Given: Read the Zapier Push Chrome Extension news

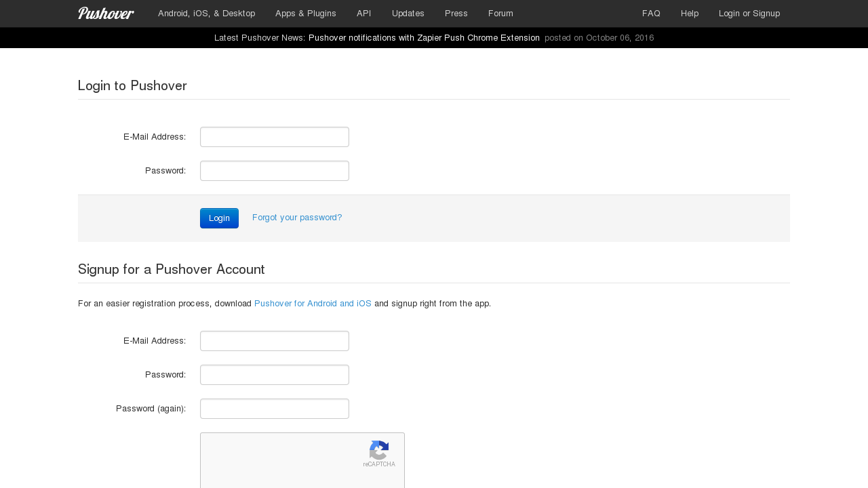Looking at the screenshot, I should coord(425,38).
